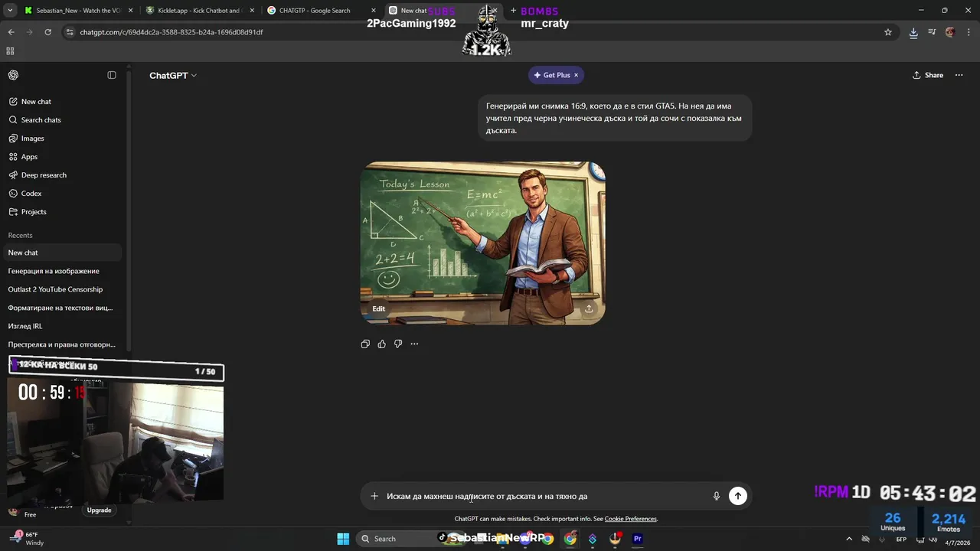Image resolution: width=980 pixels, height=551 pixels.
Task: Open Search chats in sidebar
Action: [x=63, y=120]
